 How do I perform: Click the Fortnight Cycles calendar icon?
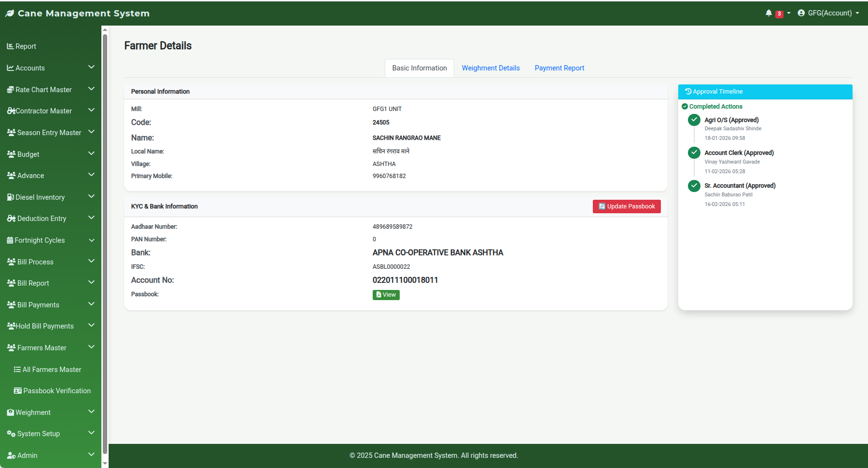tap(10, 240)
